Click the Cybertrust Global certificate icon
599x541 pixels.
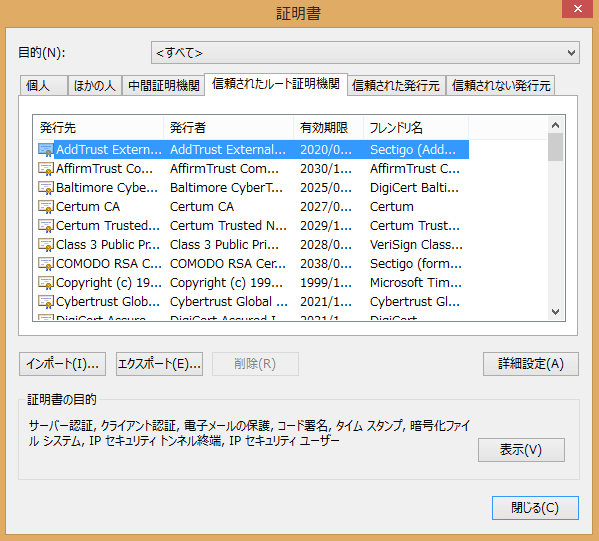click(x=46, y=302)
